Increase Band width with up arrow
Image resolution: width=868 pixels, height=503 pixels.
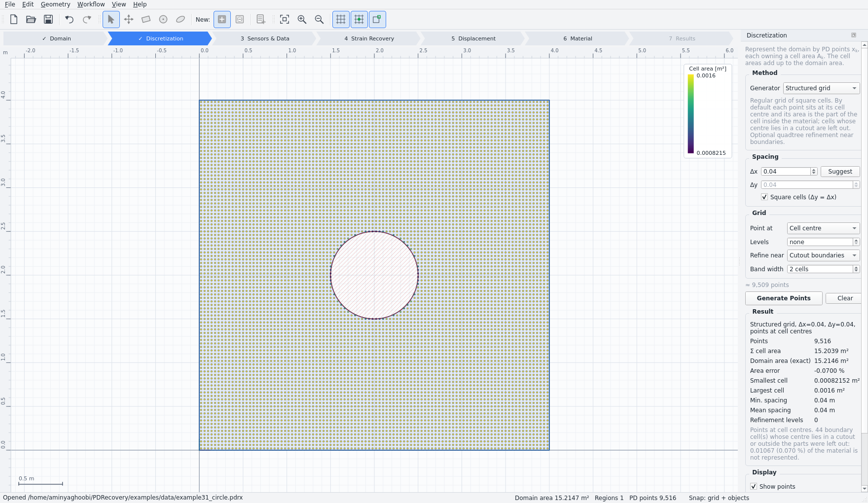click(856, 267)
